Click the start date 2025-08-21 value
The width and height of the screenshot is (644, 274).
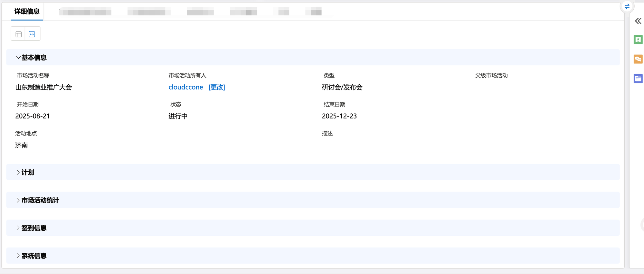[33, 116]
